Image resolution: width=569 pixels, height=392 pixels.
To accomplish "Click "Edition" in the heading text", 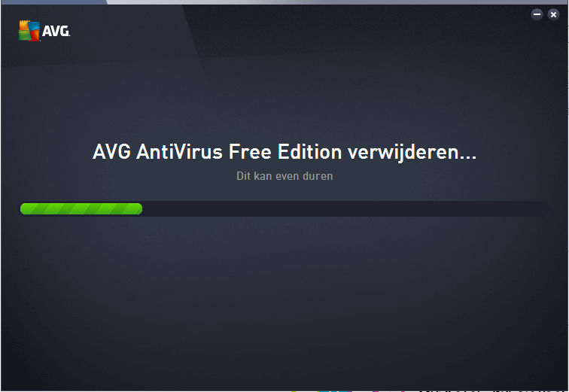I will [x=310, y=151].
